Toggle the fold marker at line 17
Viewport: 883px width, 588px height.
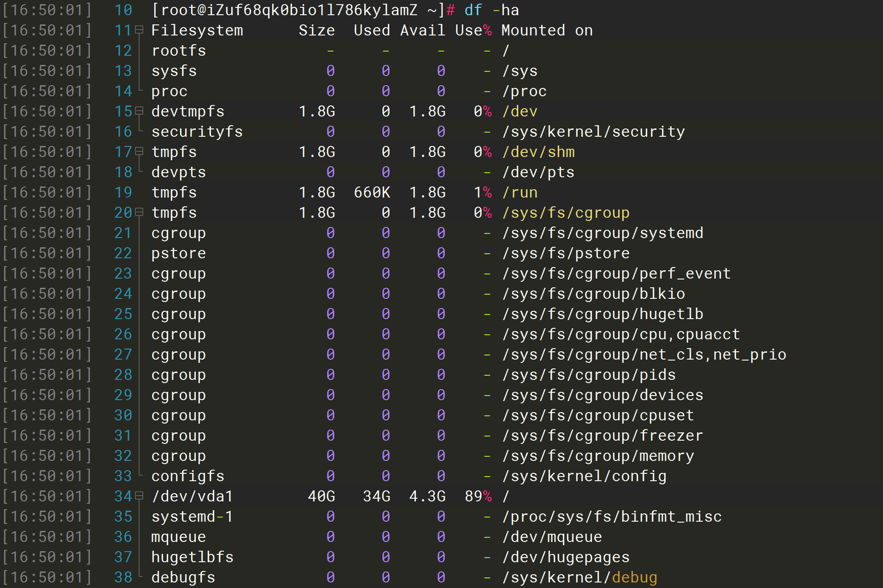coord(139,152)
